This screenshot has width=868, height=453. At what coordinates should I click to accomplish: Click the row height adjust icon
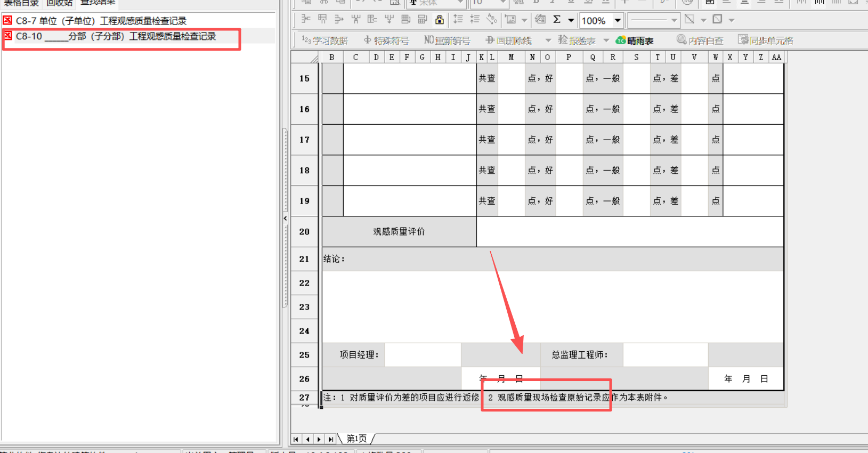[458, 20]
